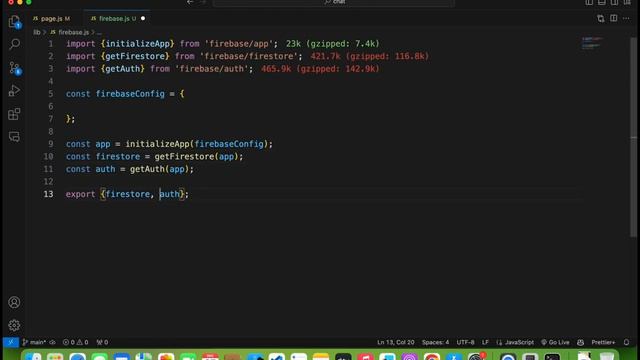Image resolution: width=640 pixels, height=360 pixels.
Task: Open the Extensions view
Action: tap(14, 114)
